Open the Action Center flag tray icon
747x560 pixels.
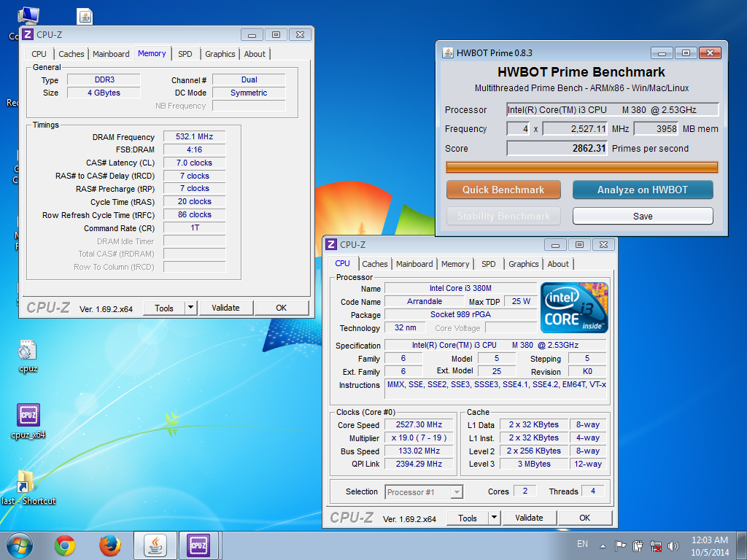point(620,545)
